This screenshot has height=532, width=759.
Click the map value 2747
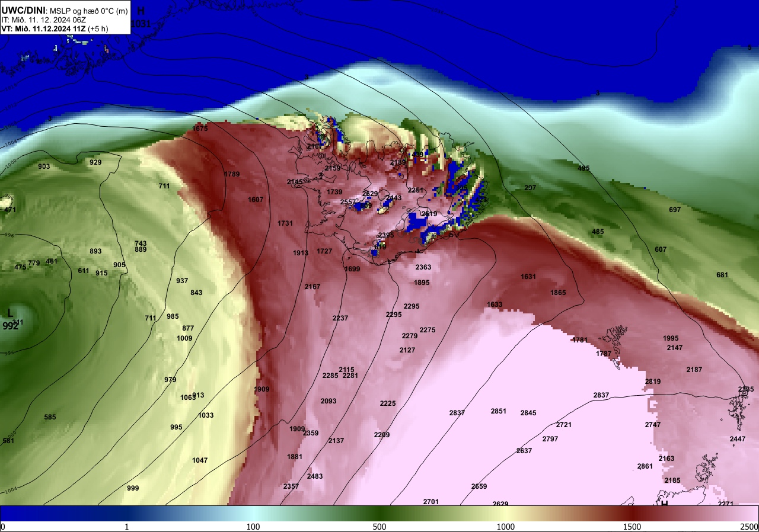point(653,425)
